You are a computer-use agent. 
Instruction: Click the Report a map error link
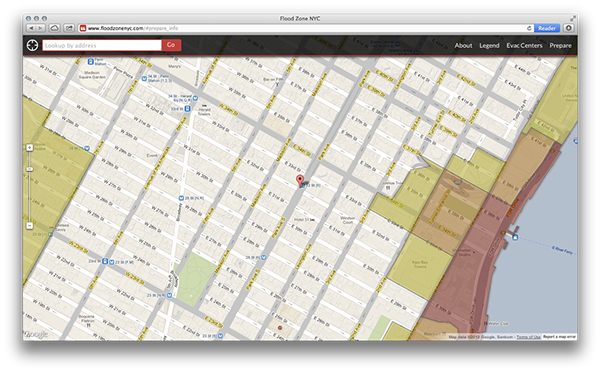tap(559, 337)
